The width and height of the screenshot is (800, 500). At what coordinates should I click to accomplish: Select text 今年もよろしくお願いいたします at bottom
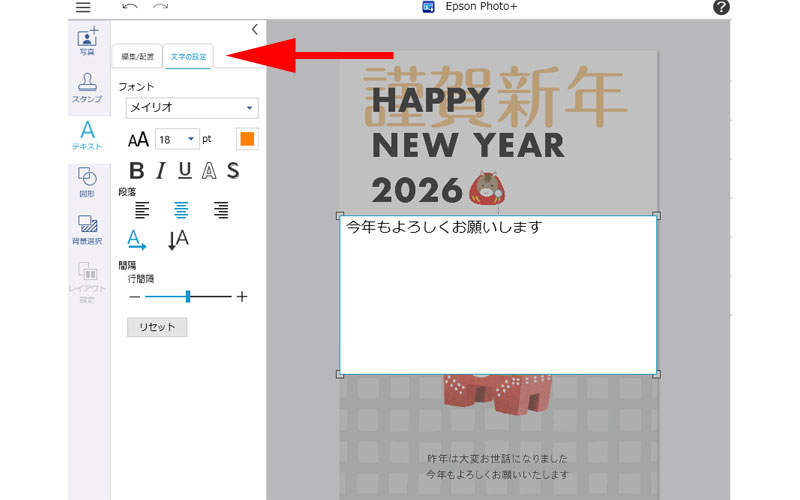497,474
